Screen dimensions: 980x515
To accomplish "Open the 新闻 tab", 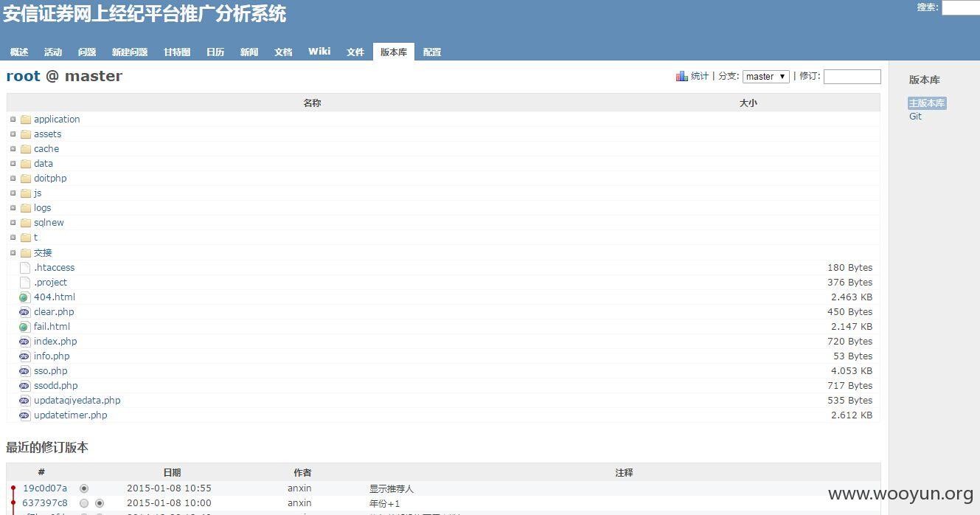I will pyautogui.click(x=249, y=52).
